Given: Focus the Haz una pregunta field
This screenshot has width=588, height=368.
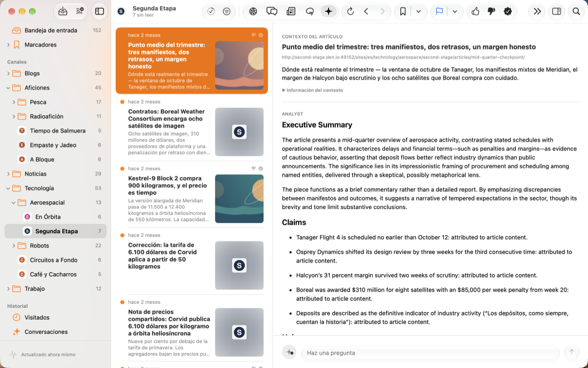Looking at the screenshot, I should 430,353.
